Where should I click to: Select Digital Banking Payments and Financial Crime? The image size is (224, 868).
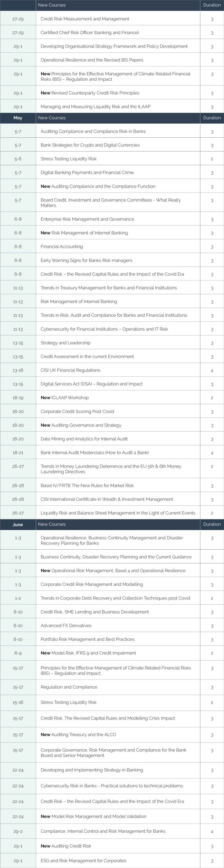click(87, 173)
